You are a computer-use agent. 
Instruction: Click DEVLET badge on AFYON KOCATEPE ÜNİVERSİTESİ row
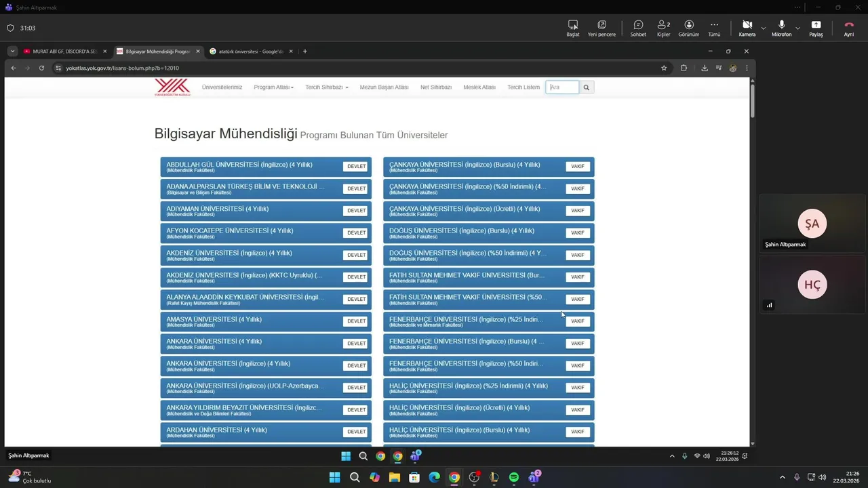pos(356,233)
